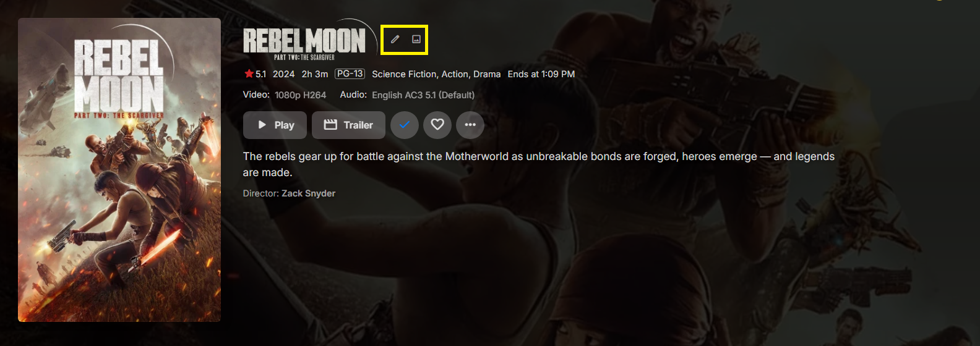This screenshot has height=346, width=980.
Task: Click the red star 5.1 rating
Action: [255, 74]
